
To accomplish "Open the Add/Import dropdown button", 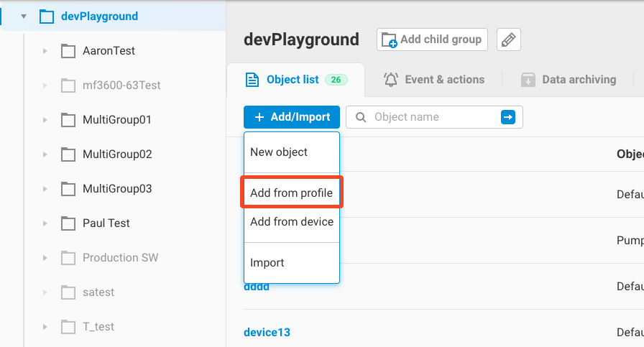I will pyautogui.click(x=291, y=117).
